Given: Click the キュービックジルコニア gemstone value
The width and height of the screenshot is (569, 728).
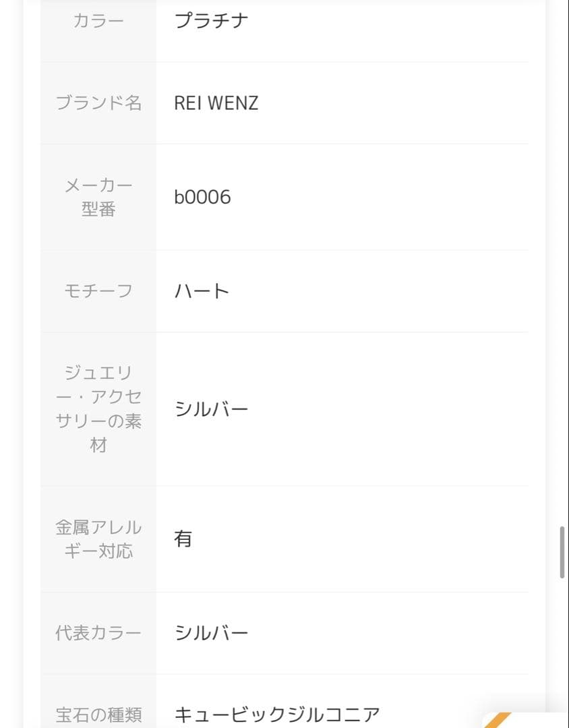Looking at the screenshot, I should click(x=277, y=714).
